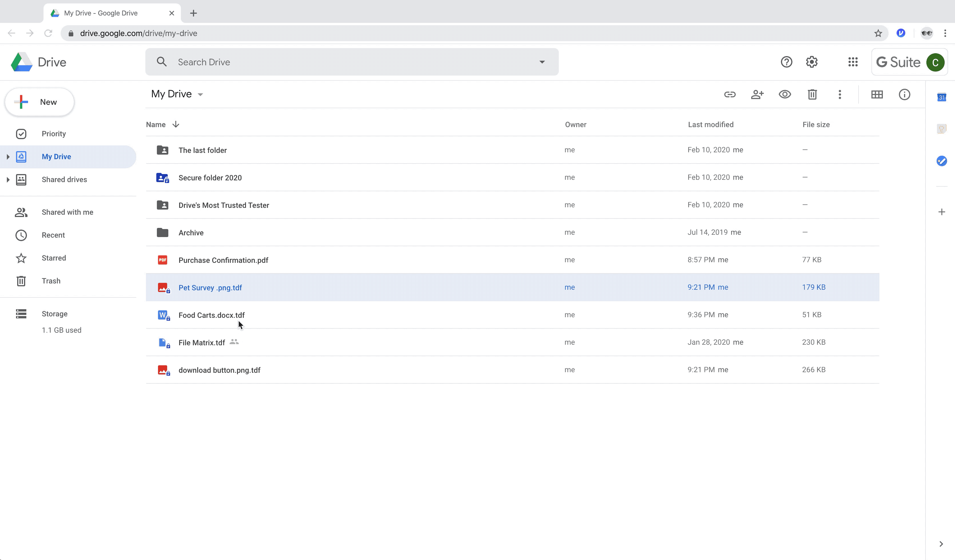
Task: Click the Google Drive logo
Action: 21,62
